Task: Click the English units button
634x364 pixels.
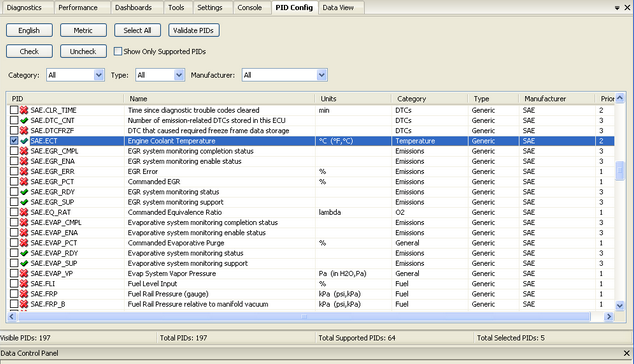Action: pyautogui.click(x=29, y=30)
